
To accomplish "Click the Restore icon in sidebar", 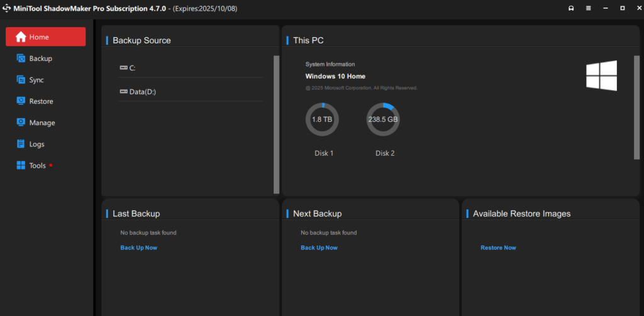I will (x=21, y=101).
